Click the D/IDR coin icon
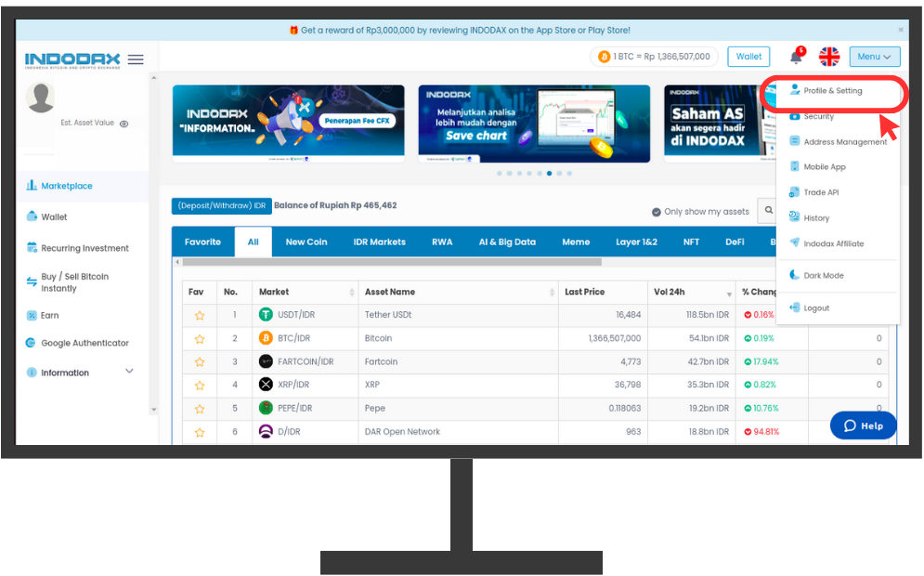The width and height of the screenshot is (924, 576). 266,432
